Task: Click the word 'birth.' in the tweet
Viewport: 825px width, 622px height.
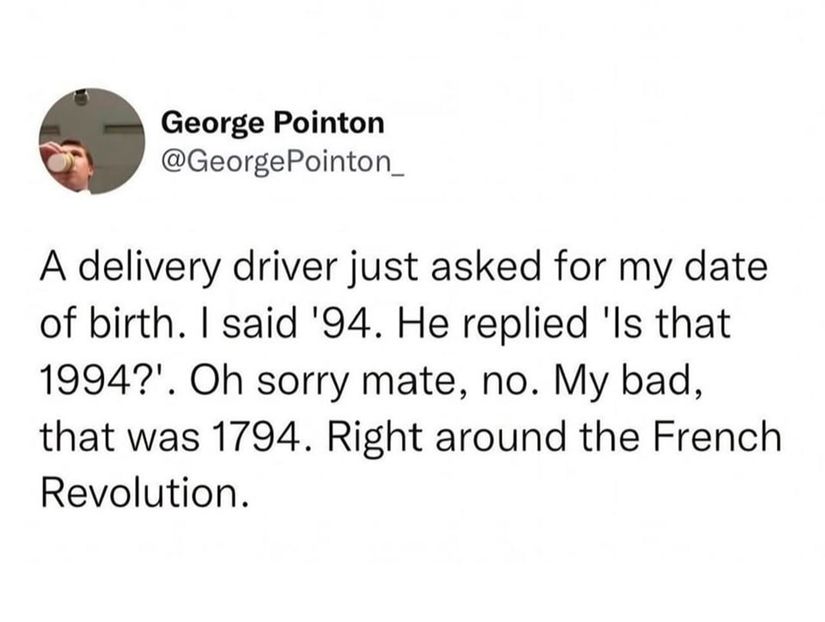Action: pyautogui.click(x=133, y=323)
